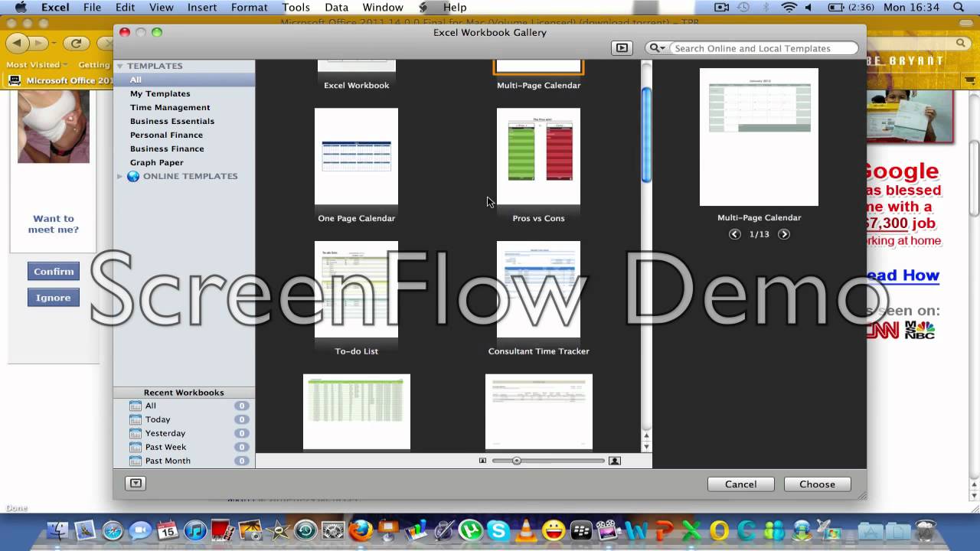The height and width of the screenshot is (551, 980).
Task: Select Graph Paper category
Action: (x=157, y=162)
